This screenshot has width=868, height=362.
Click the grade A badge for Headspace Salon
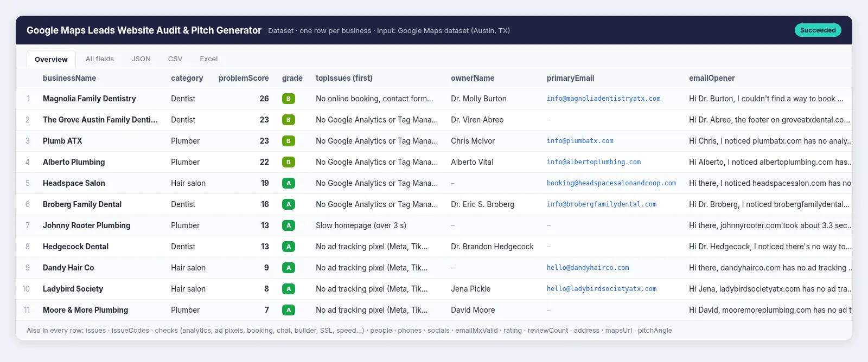pos(288,183)
